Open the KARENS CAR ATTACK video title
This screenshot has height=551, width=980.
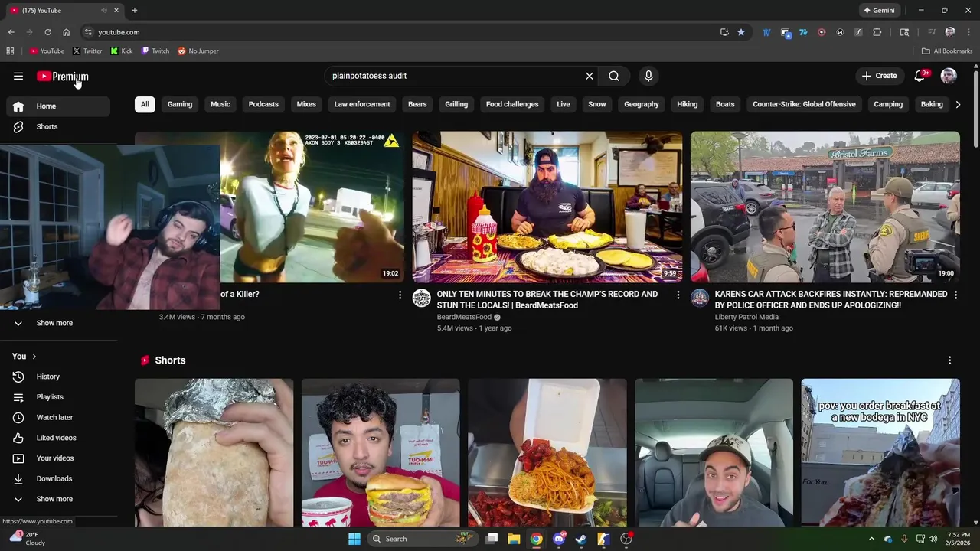(831, 299)
